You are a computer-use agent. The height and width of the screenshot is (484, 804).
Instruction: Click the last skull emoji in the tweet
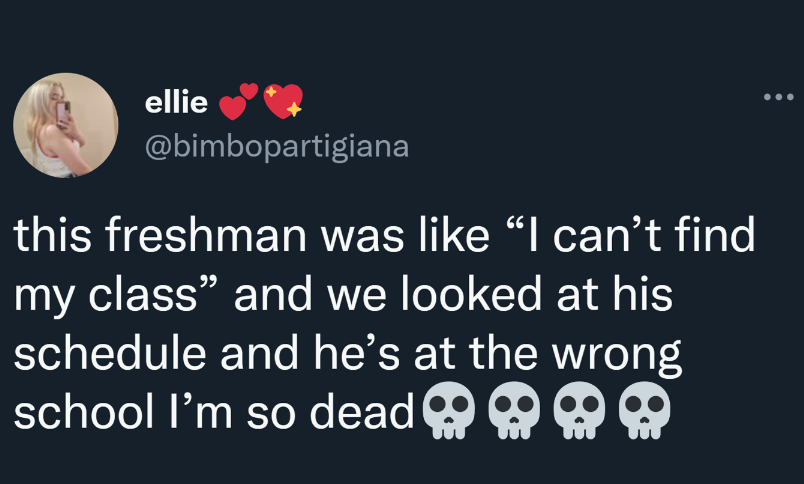[x=646, y=410]
